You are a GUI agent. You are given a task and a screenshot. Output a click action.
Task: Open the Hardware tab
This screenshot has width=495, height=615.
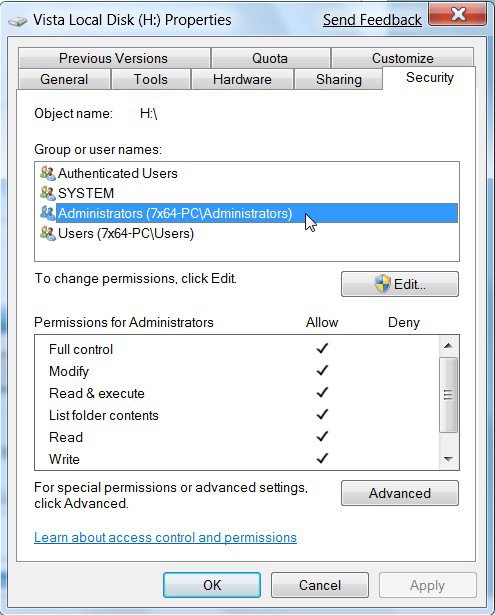(242, 79)
